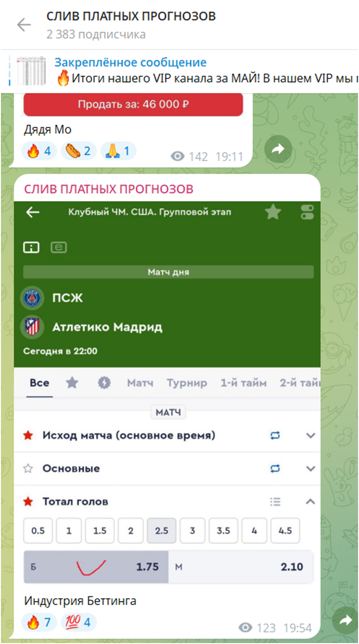Select the info icon under the header
Screen dimensions: 359x644
click(31, 248)
